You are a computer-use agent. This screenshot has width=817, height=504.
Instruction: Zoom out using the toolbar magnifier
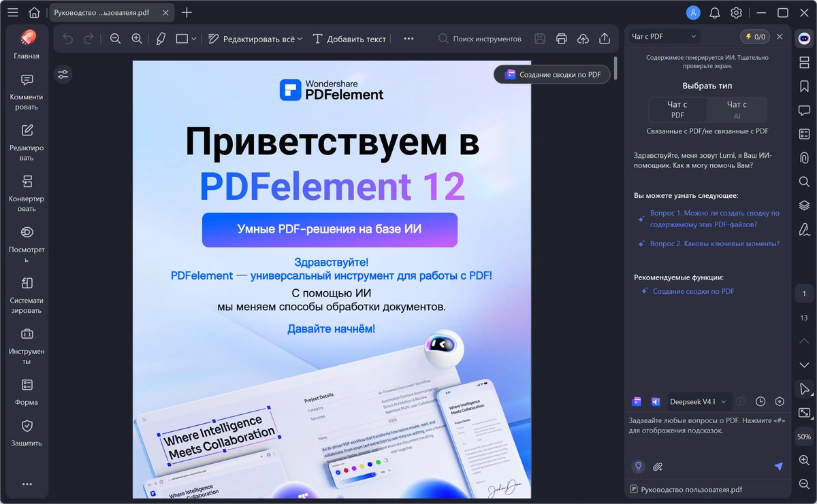click(115, 39)
